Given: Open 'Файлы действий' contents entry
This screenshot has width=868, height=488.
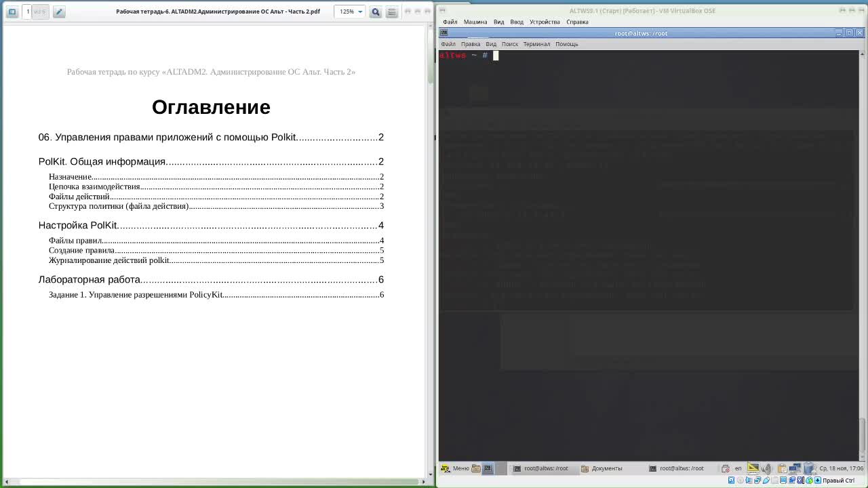Looking at the screenshot, I should click(216, 197).
